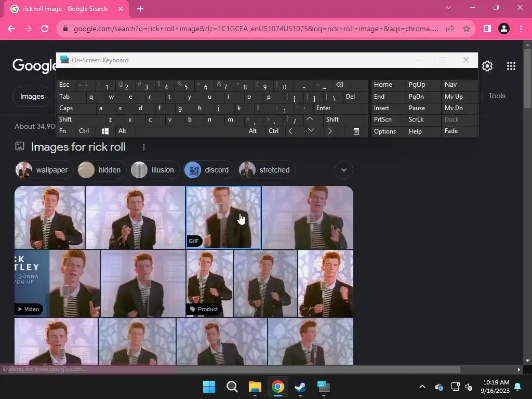Toggle left Alt key on On-Screen Keyboard
The image size is (532, 399).
(125, 131)
